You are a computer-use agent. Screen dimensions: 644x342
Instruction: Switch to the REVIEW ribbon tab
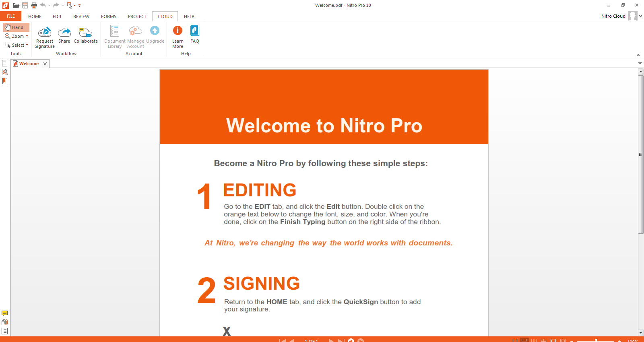click(x=81, y=16)
